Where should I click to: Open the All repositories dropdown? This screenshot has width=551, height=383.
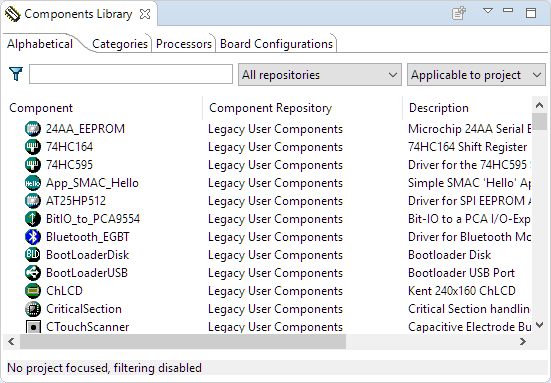[320, 74]
